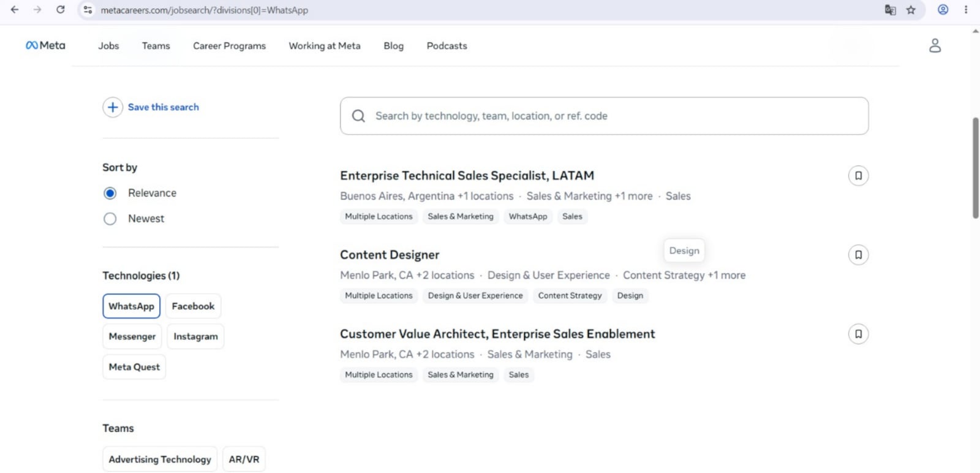Click the plus icon to save search
The width and height of the screenshot is (980, 473).
113,107
